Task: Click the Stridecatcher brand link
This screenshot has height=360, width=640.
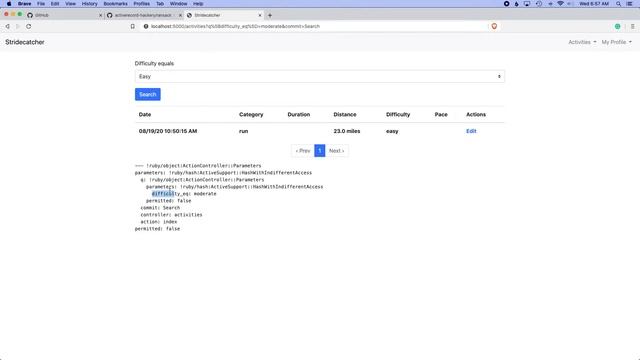Action: (25, 42)
